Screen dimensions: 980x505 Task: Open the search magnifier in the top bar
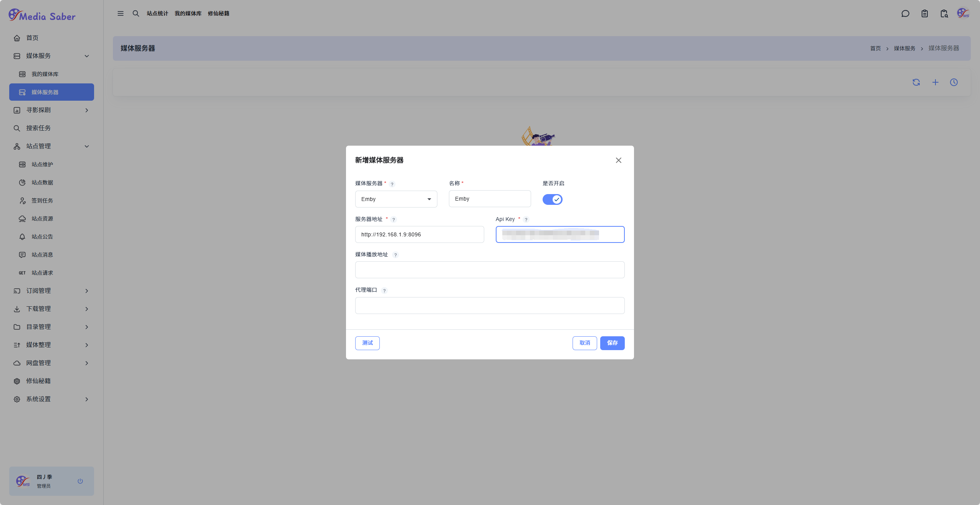pyautogui.click(x=136, y=13)
